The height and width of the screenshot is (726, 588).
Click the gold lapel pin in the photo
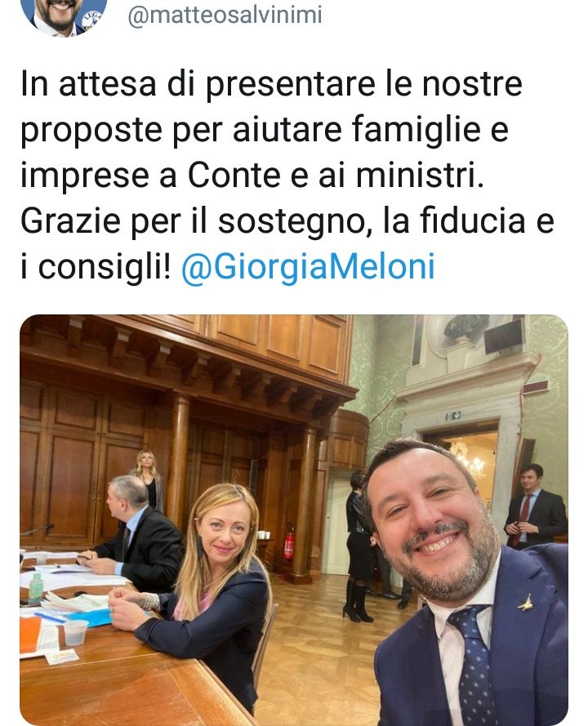525,604
